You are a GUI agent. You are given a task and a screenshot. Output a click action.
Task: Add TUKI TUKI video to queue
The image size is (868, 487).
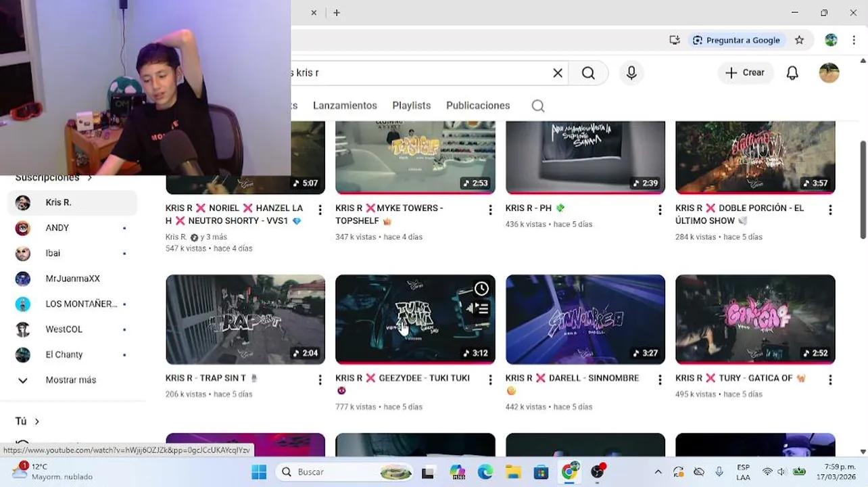click(478, 308)
